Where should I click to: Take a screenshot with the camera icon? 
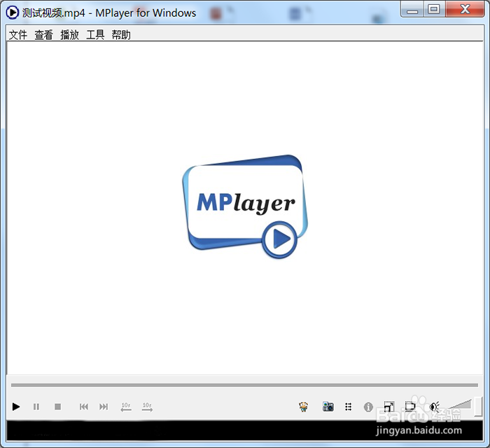pyautogui.click(x=328, y=407)
